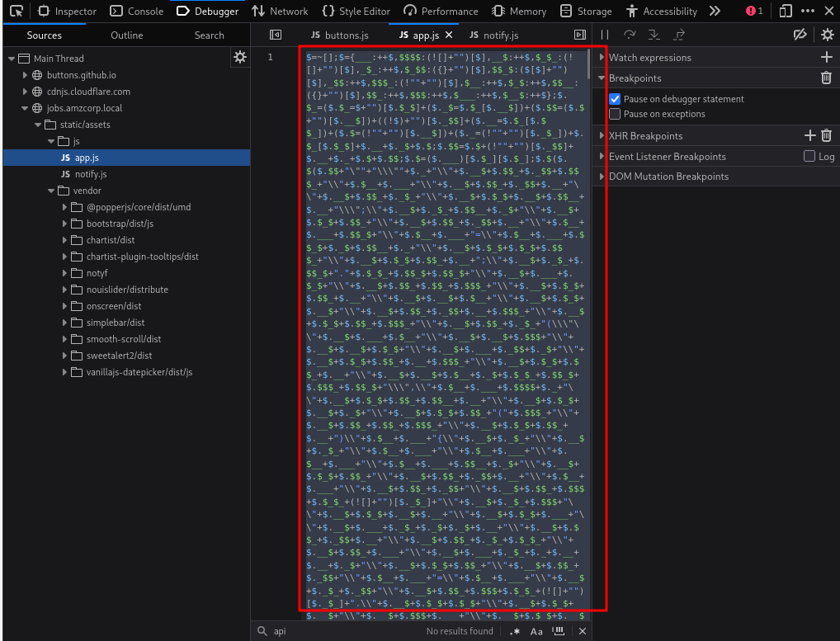The image size is (840, 641).
Task: Expand buttons.github.io domain
Action: (x=25, y=75)
